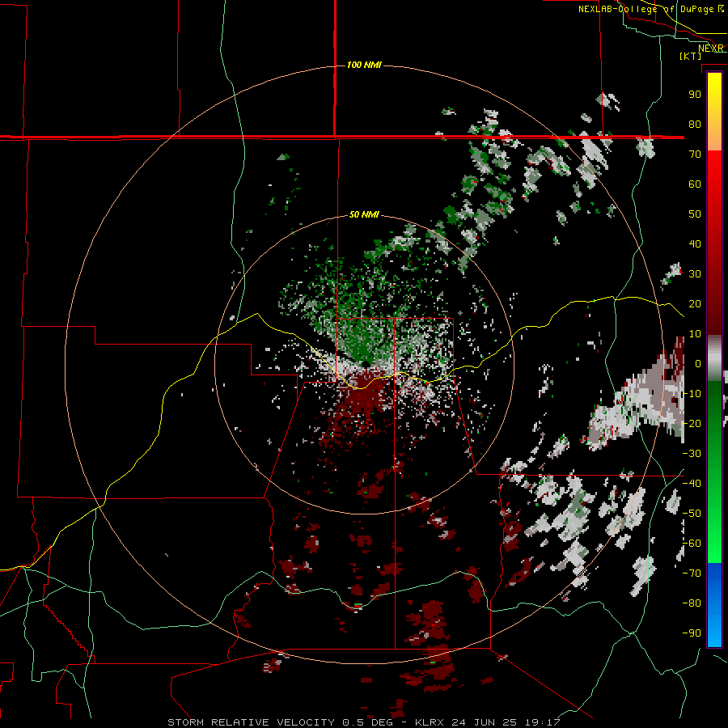
Task: Click the -90 value on velocity scale
Action: (x=692, y=633)
